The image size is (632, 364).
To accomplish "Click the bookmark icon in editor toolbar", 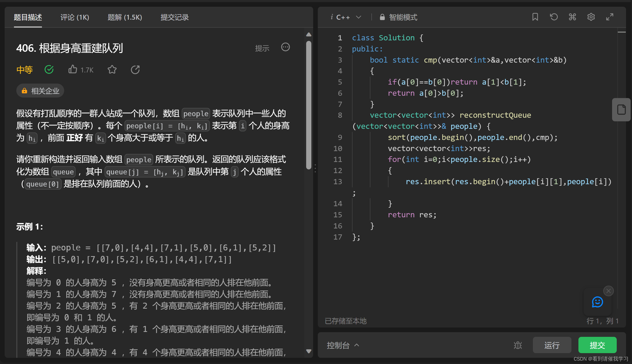I will pyautogui.click(x=535, y=17).
